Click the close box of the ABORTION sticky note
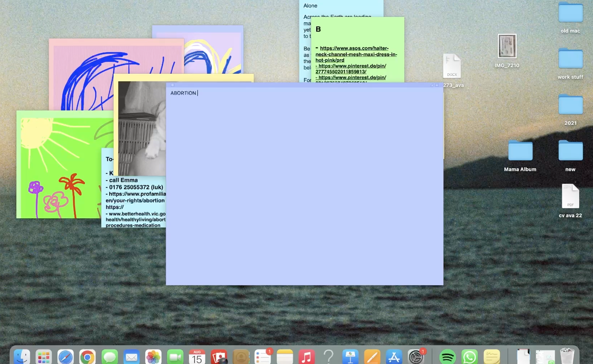The height and width of the screenshot is (364, 593). click(x=173, y=85)
